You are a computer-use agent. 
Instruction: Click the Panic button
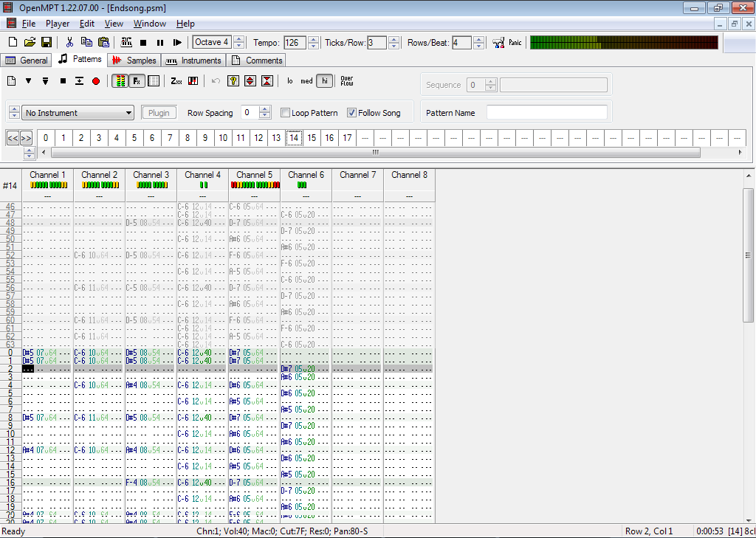[515, 43]
